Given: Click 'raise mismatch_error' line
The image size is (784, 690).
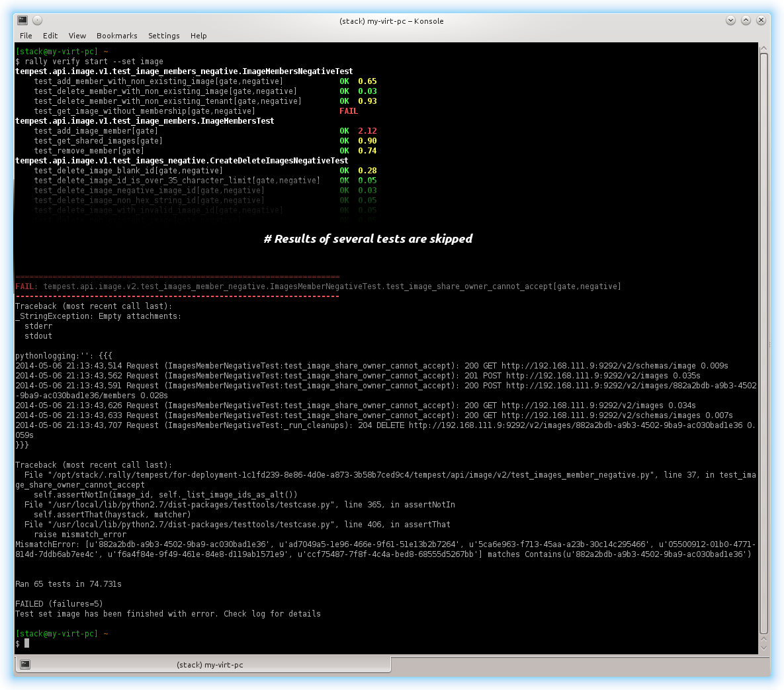Looking at the screenshot, I should (x=80, y=535).
